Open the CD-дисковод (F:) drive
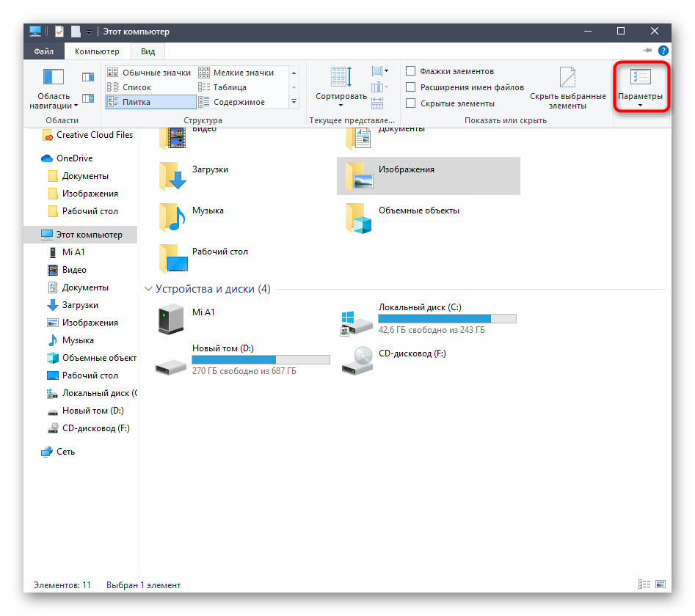The image size is (695, 616). click(x=412, y=353)
